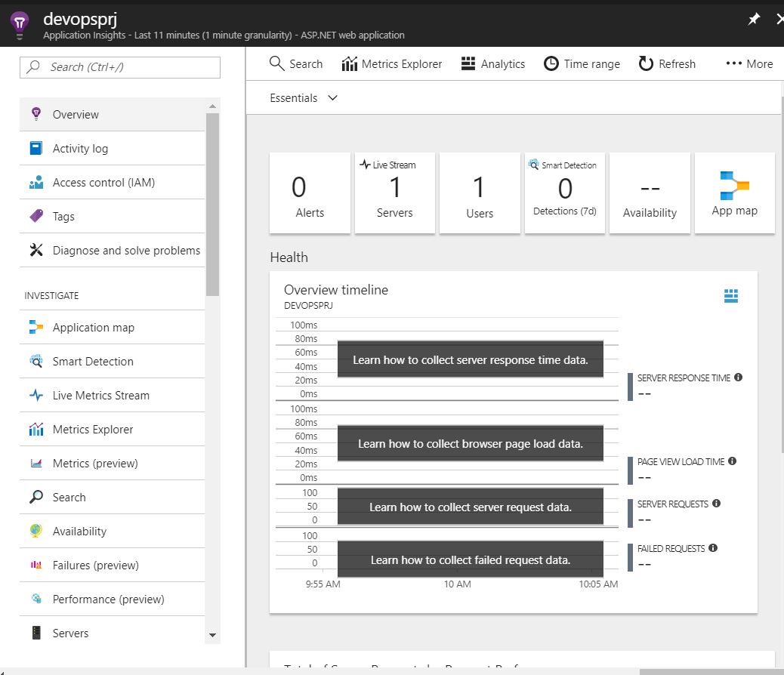Click the Smart Detection icon on tile
This screenshot has width=784, height=675.
coord(534,165)
